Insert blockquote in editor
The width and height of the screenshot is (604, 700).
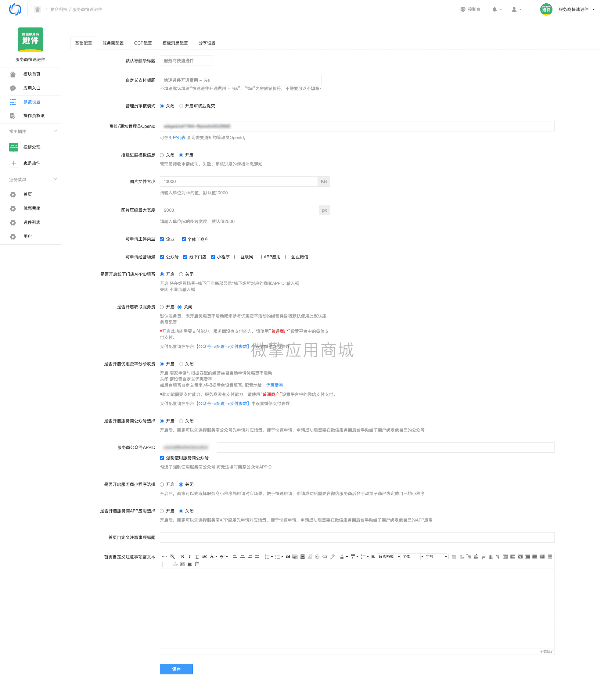[288, 557]
